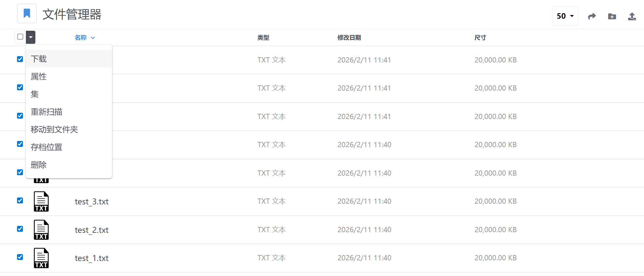Click the test_3.txt file icon
Image resolution: width=644 pixels, height=276 pixels.
click(41, 201)
